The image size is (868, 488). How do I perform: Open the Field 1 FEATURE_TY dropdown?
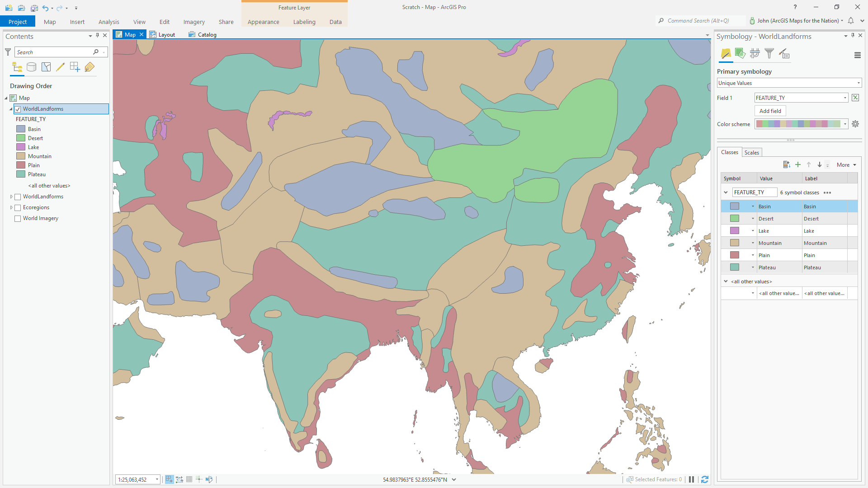pyautogui.click(x=801, y=98)
